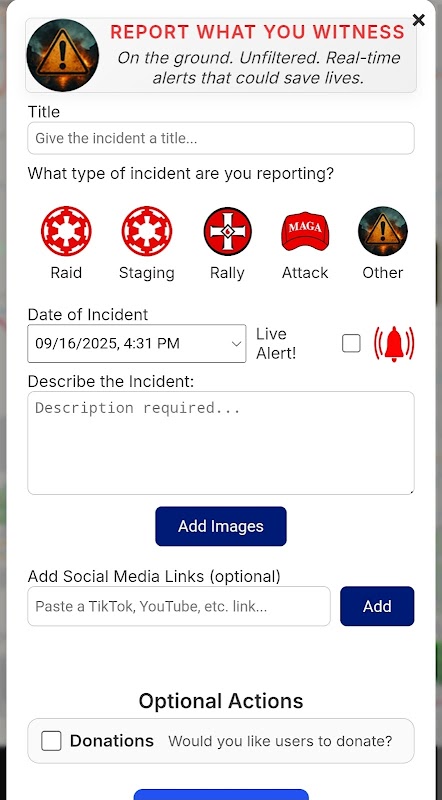Click the Add button for social links
This screenshot has height=800, width=442.
tap(377, 606)
